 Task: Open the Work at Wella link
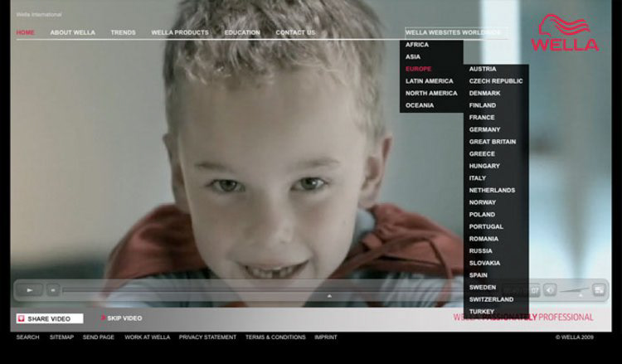click(147, 337)
